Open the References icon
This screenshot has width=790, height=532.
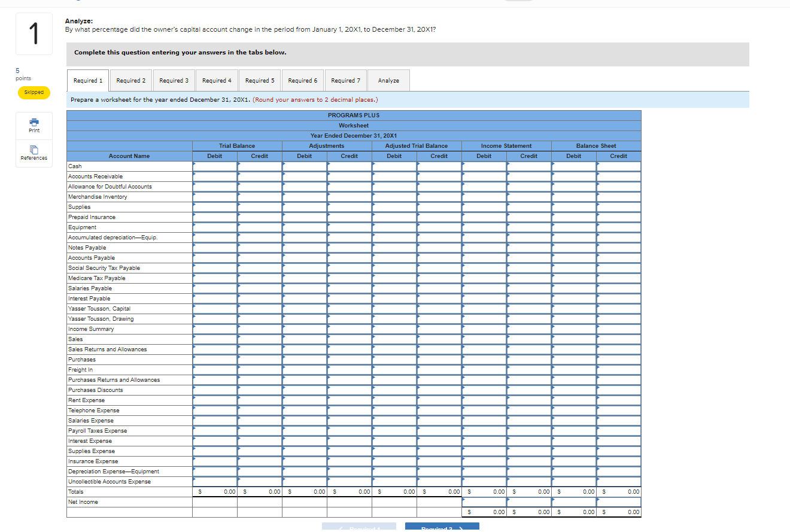tap(34, 153)
